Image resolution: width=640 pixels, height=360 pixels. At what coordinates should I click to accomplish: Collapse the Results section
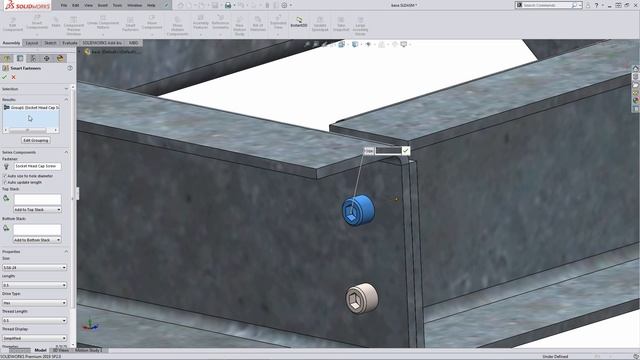tap(66, 99)
